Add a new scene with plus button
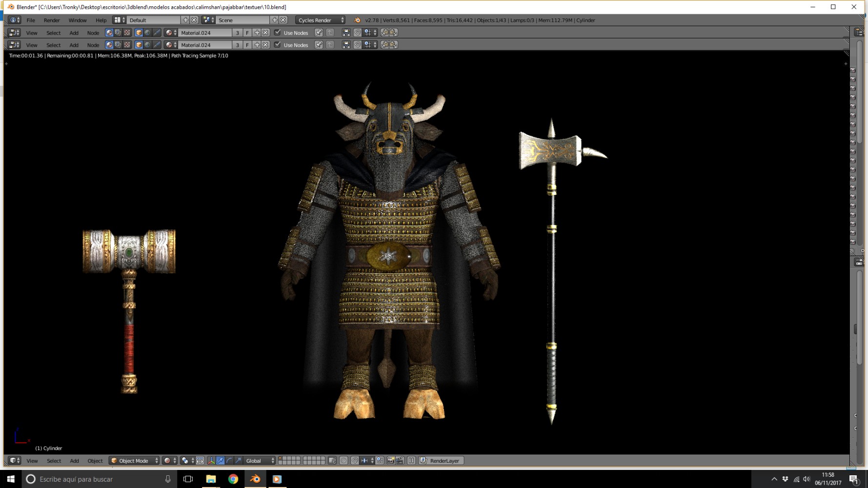 [275, 20]
